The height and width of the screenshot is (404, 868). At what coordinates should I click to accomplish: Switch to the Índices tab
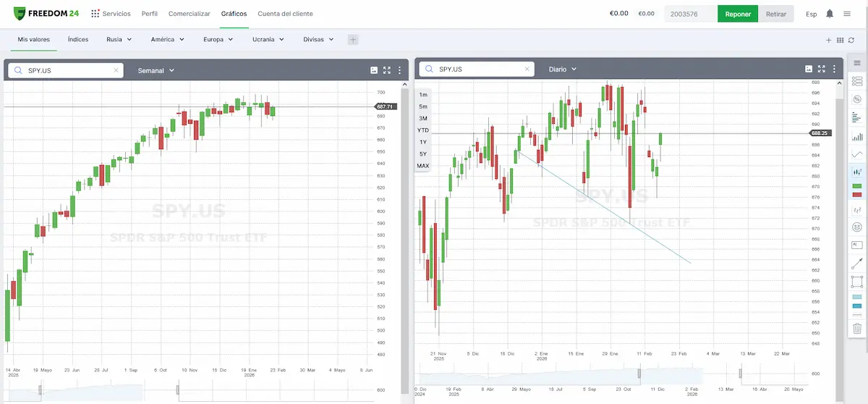point(78,40)
